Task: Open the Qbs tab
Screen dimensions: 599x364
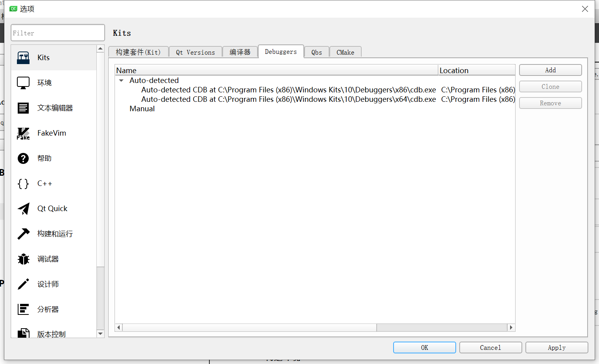Action: [x=316, y=52]
